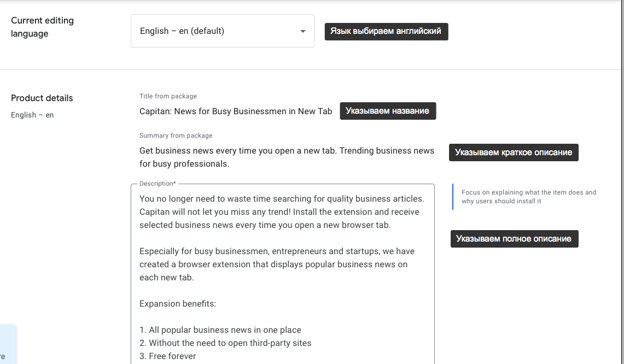Click the 'Указываем полное описание' dark label

pos(514,239)
